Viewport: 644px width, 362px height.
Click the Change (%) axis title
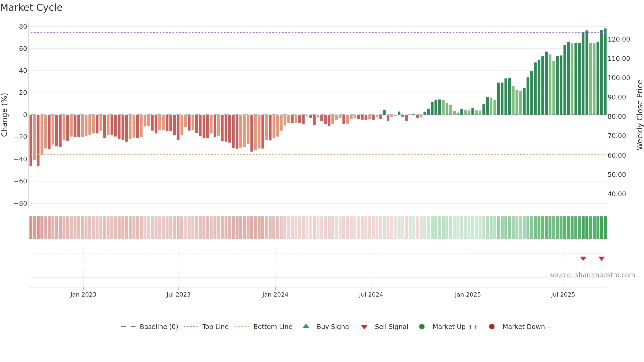4,115
